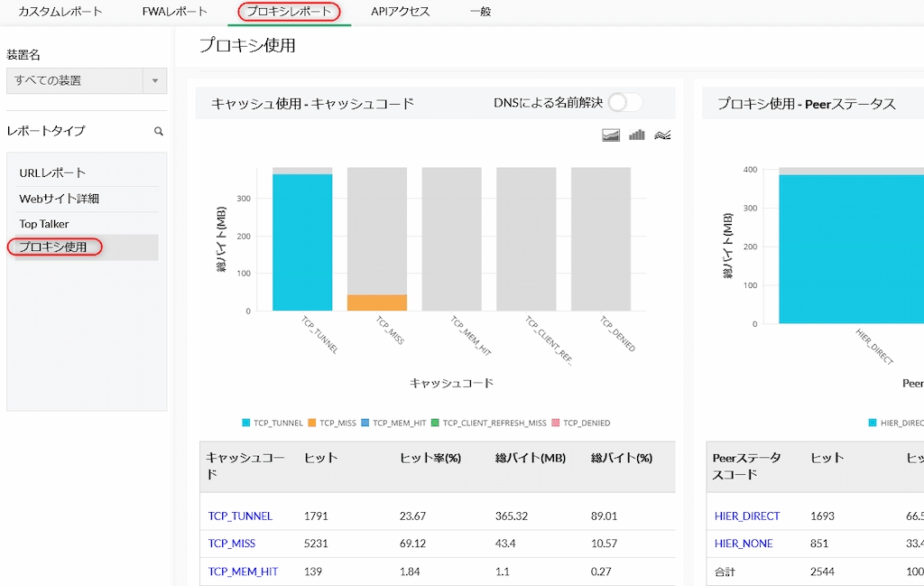The height and width of the screenshot is (586, 924).
Task: Click the 2544 total hits value
Action: click(x=822, y=572)
